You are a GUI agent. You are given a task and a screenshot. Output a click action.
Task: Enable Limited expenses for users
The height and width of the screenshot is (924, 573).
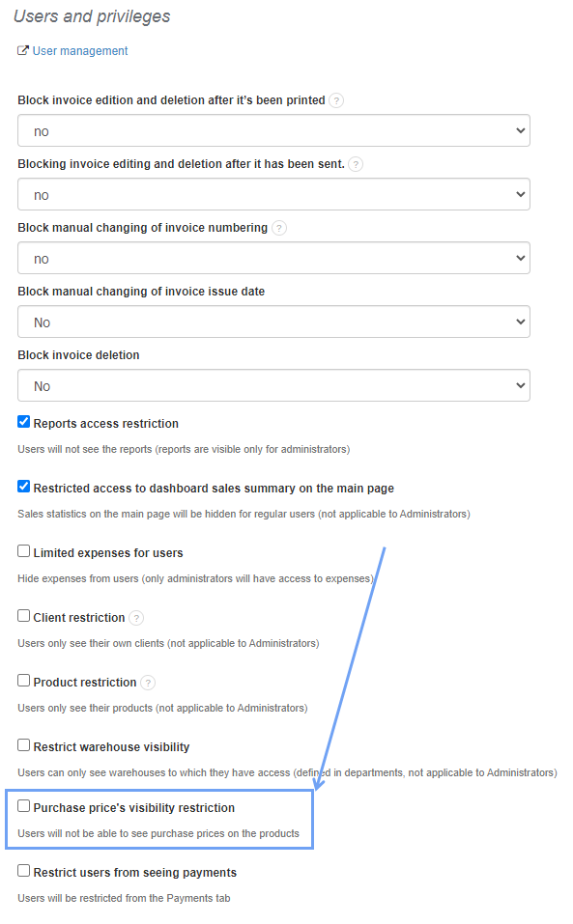23,550
